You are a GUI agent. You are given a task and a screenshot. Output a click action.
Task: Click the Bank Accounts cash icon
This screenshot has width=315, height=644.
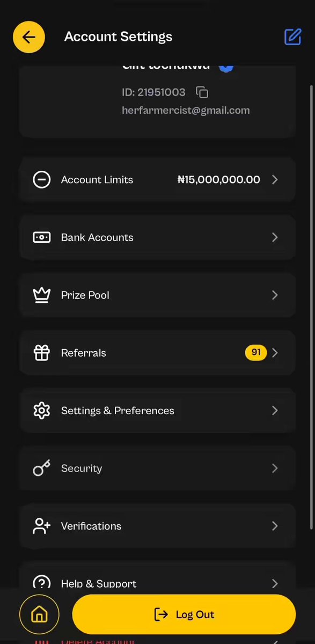pyautogui.click(x=41, y=237)
